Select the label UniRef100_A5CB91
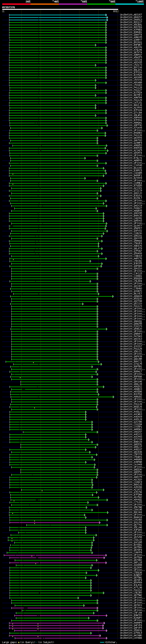The width and height of the screenshot is (146, 644). pyautogui.click(x=131, y=25)
